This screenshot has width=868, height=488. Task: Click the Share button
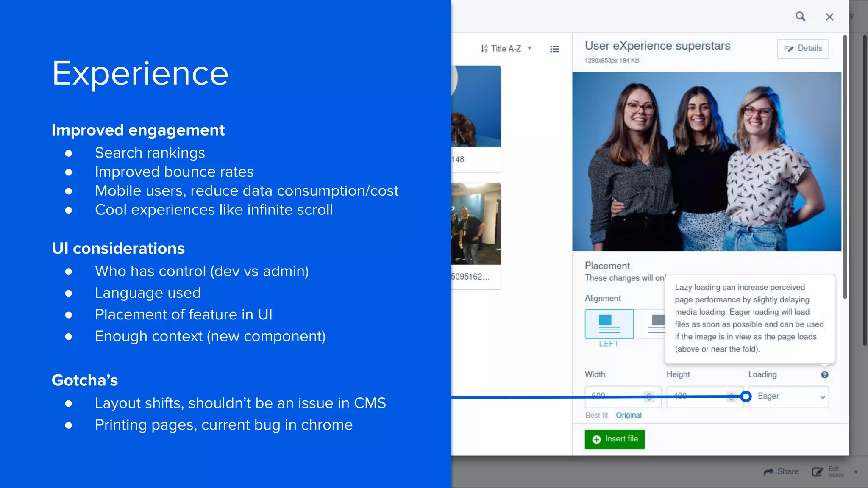click(781, 471)
